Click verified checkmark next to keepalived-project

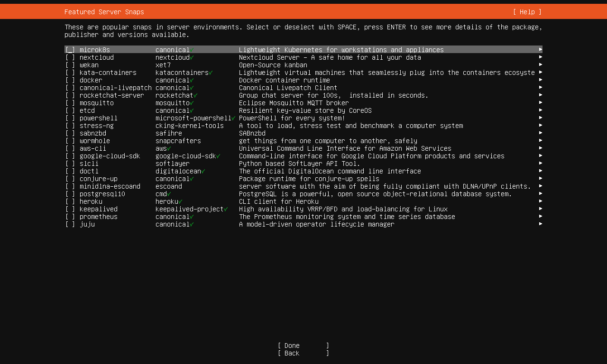[x=226, y=209]
